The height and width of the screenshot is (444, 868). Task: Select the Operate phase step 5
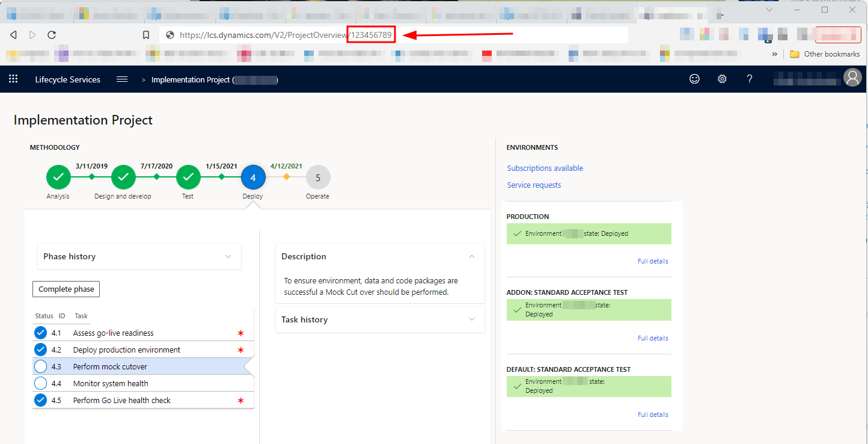point(318,177)
